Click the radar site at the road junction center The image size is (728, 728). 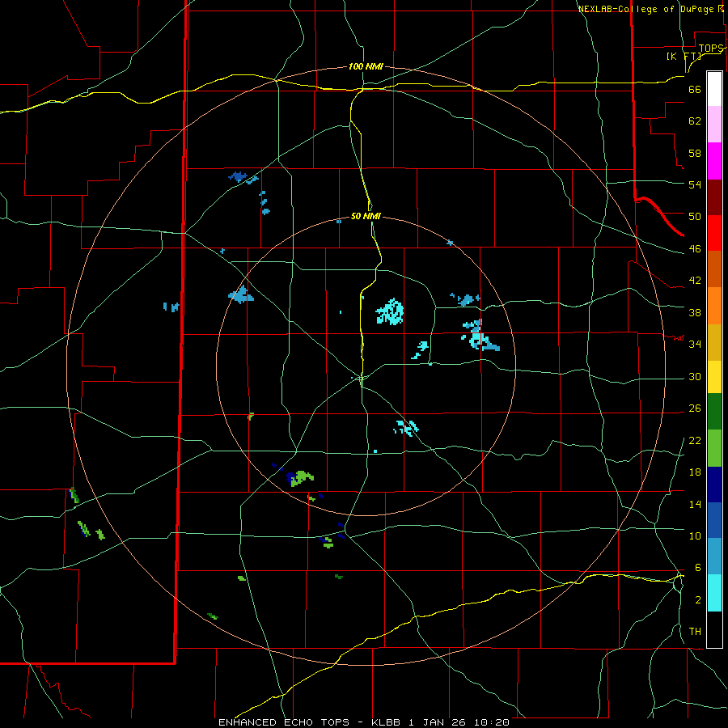coord(362,379)
